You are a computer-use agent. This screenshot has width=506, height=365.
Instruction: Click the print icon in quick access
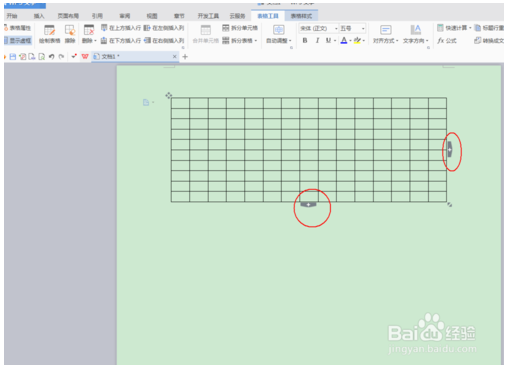[x=32, y=57]
